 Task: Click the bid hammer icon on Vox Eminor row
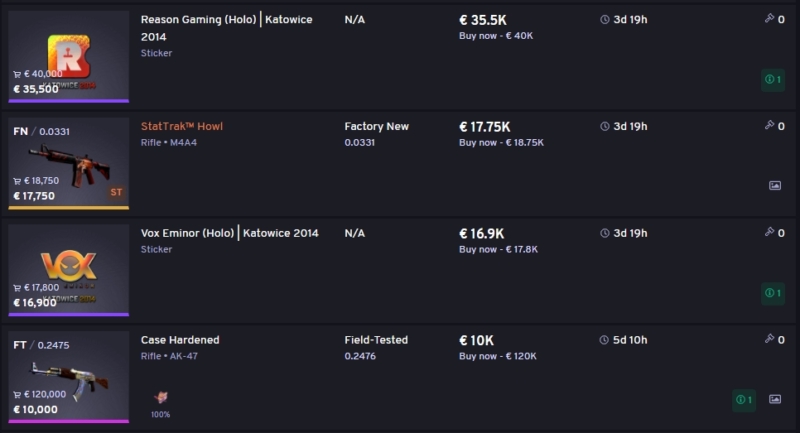(769, 233)
